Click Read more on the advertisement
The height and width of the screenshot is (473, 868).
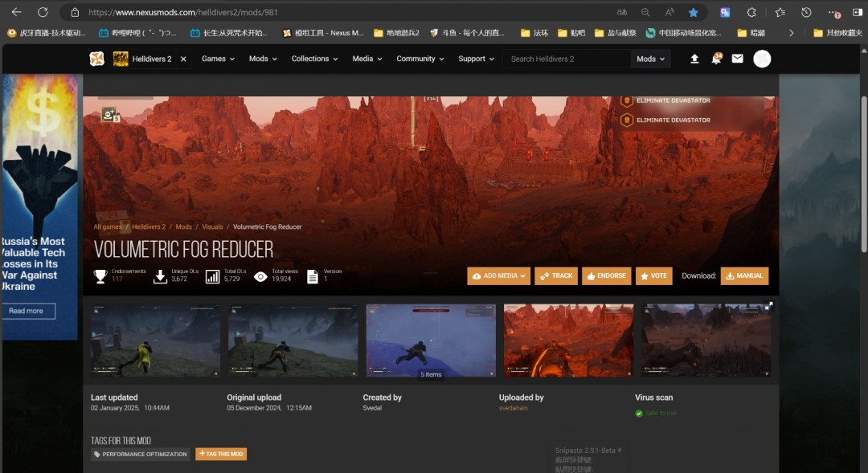[x=27, y=311]
